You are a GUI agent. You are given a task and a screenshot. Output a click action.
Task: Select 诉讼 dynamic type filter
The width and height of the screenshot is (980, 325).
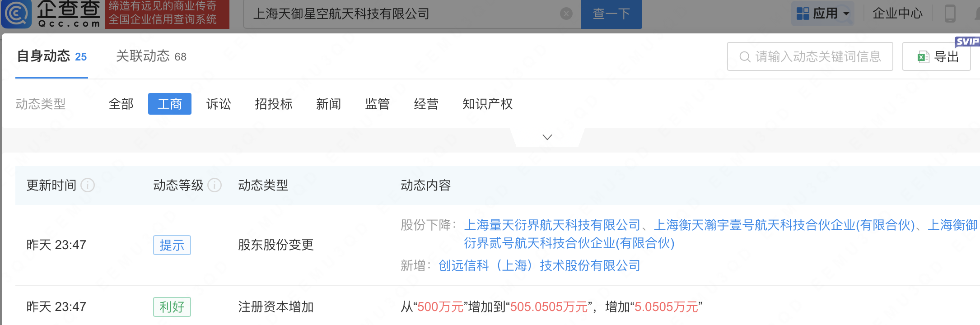pyautogui.click(x=218, y=104)
